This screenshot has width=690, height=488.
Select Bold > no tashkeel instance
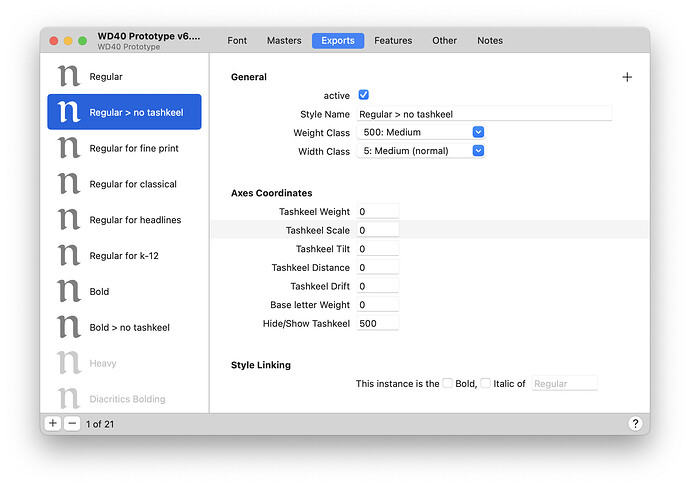click(x=129, y=328)
